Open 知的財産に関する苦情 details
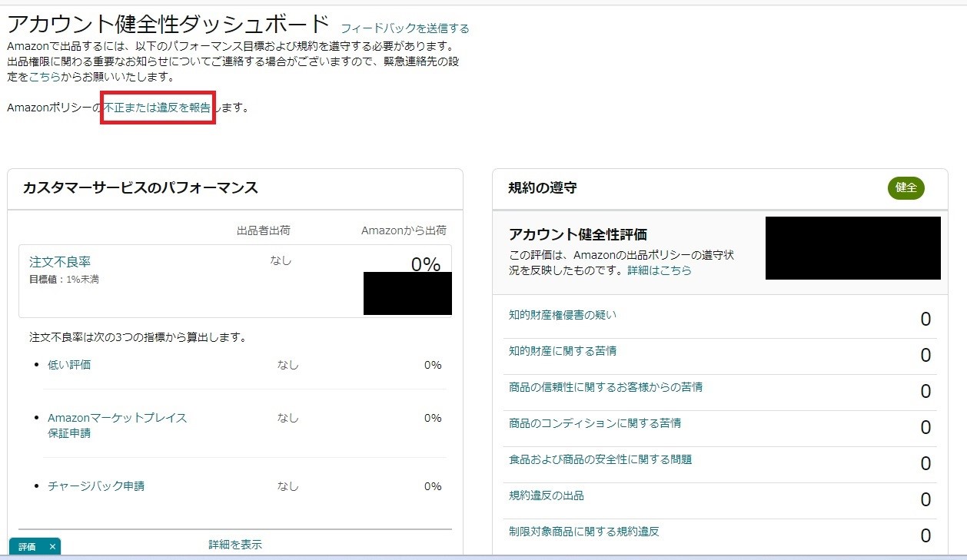Screen dimensions: 967x560 click(563, 351)
